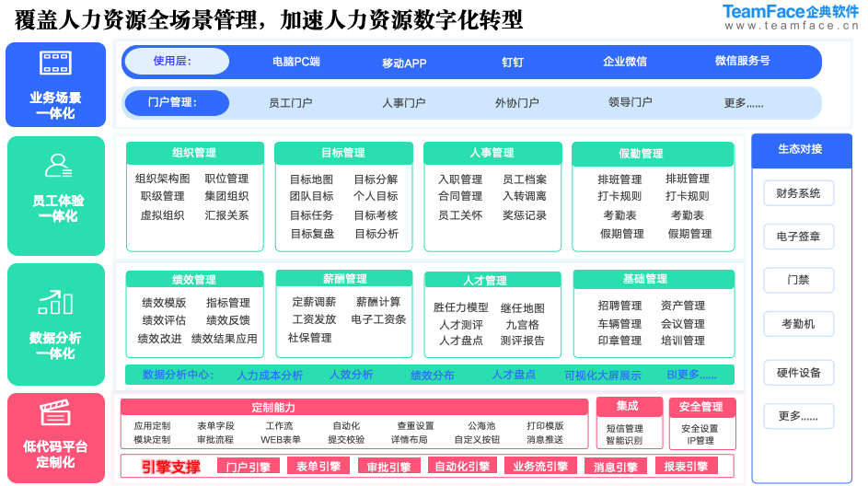
Task: Click the 假勤管理 module header
Action: coord(653,154)
